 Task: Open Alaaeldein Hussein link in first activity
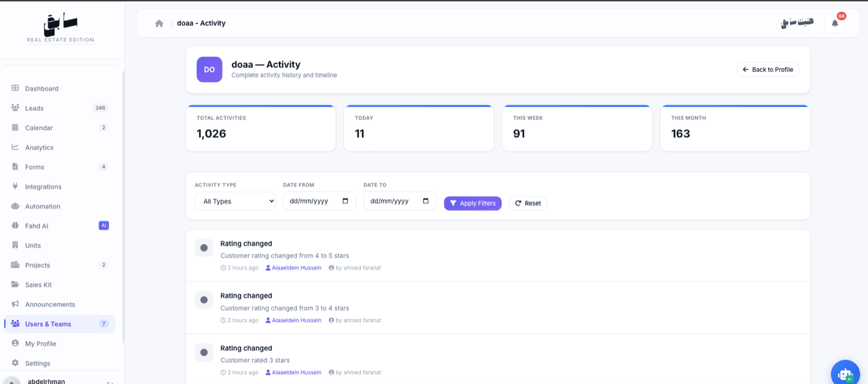[x=293, y=268]
